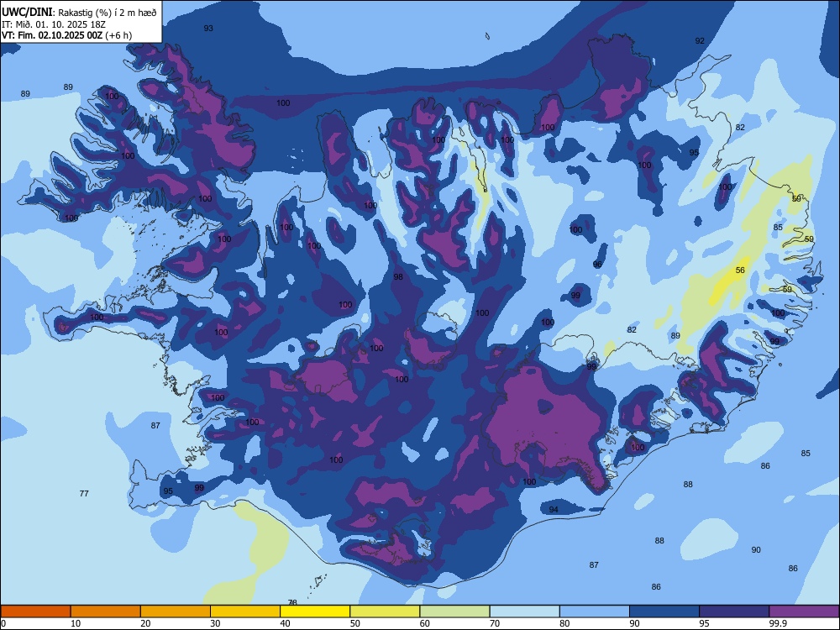Click the 50 tick label on the legend
Viewport: 840px width, 630px height.
point(354,623)
